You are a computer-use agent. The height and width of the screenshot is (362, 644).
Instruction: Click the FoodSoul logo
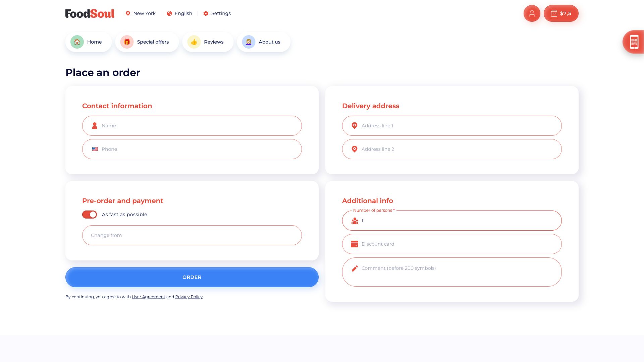tap(90, 13)
